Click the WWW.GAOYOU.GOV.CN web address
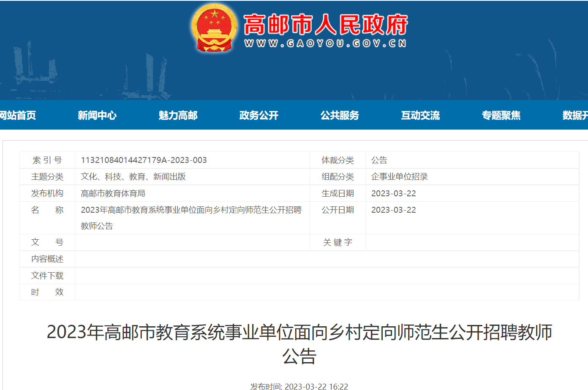Image resolution: width=588 pixels, height=390 pixels. tap(325, 43)
